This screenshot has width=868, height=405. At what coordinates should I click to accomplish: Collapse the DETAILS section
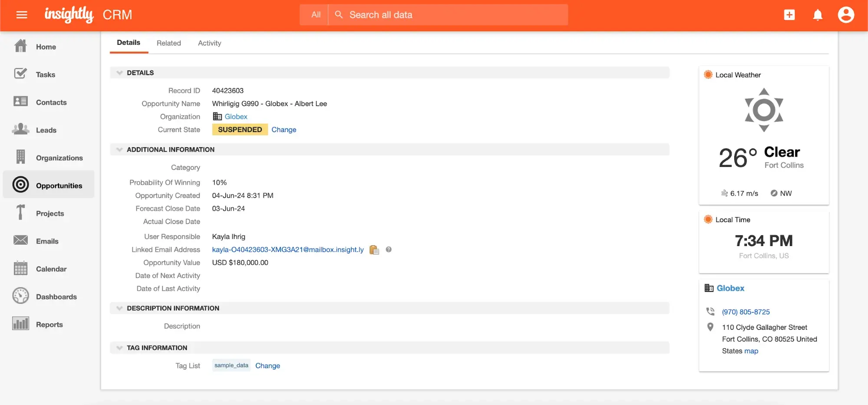pyautogui.click(x=119, y=73)
